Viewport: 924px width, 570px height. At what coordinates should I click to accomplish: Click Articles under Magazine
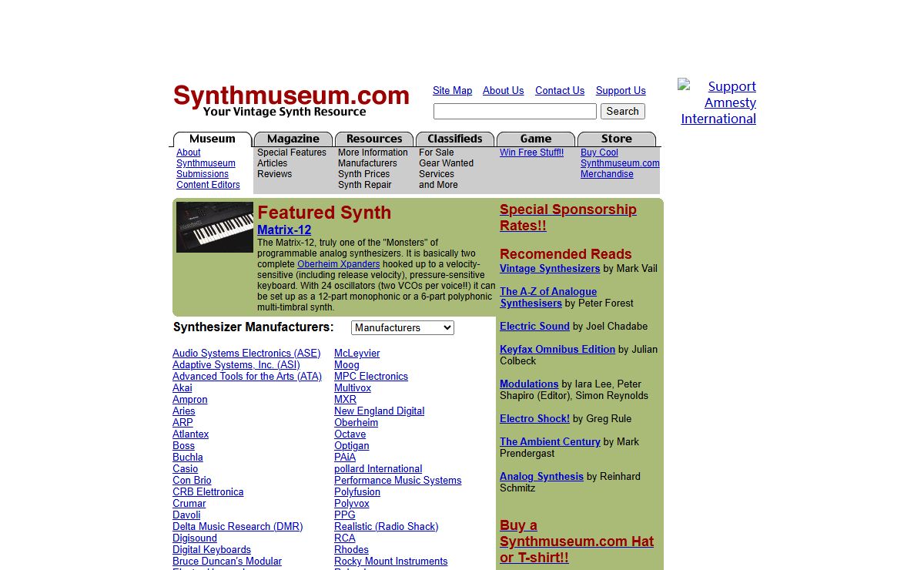[272, 163]
